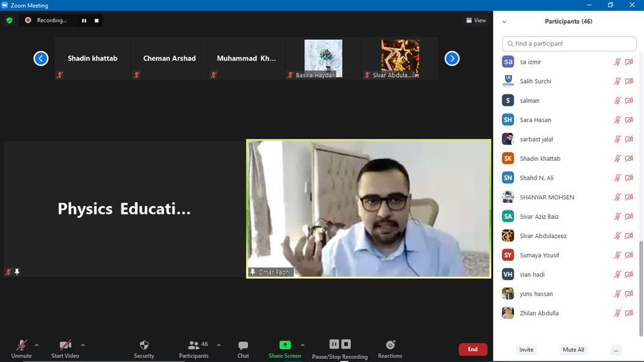Click the Find a participant search field
The image size is (644, 362).
[x=569, y=43]
